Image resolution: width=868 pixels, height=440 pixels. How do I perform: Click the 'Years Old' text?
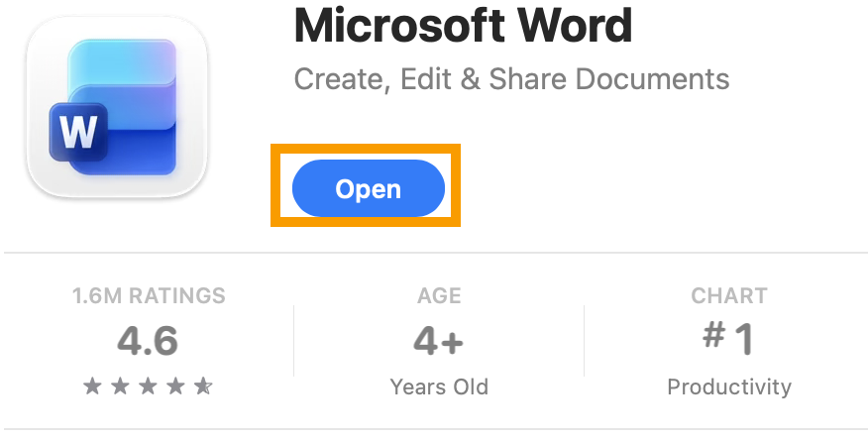click(439, 386)
